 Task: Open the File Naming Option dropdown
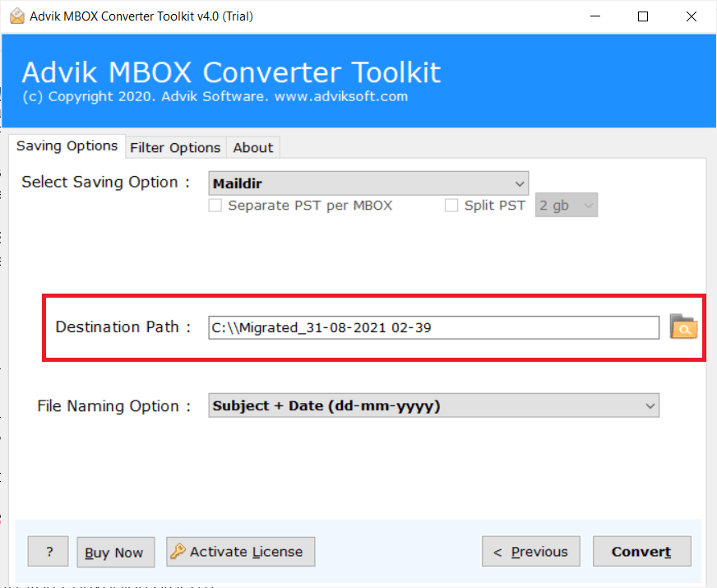click(433, 405)
